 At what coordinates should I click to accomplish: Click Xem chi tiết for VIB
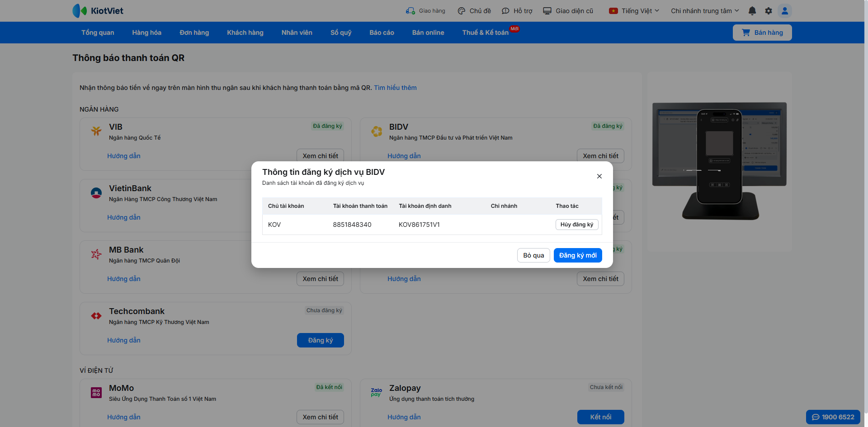click(321, 155)
